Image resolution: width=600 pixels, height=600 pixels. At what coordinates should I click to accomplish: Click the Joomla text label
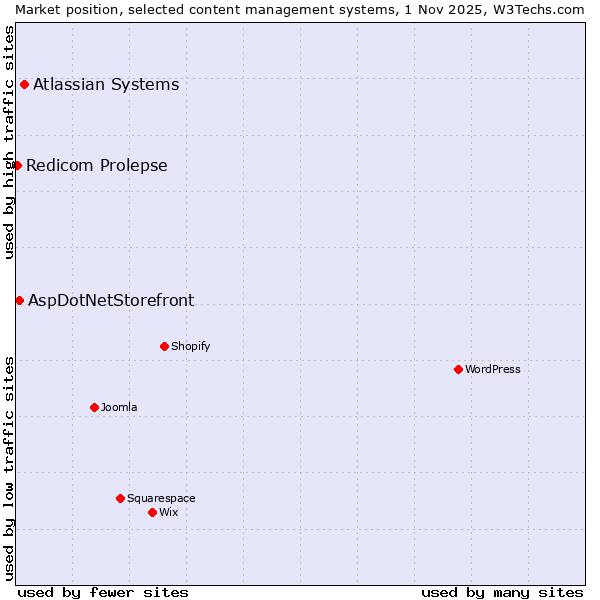[119, 407]
